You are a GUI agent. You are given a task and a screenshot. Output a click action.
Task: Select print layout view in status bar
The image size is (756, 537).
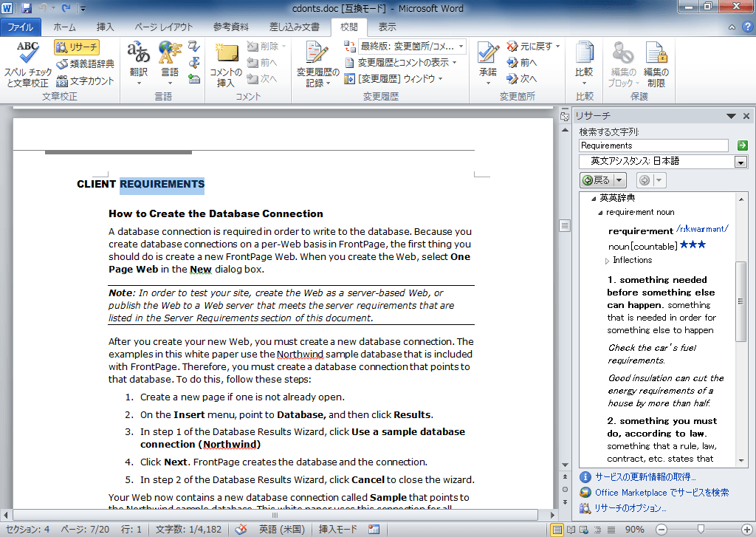(557, 530)
